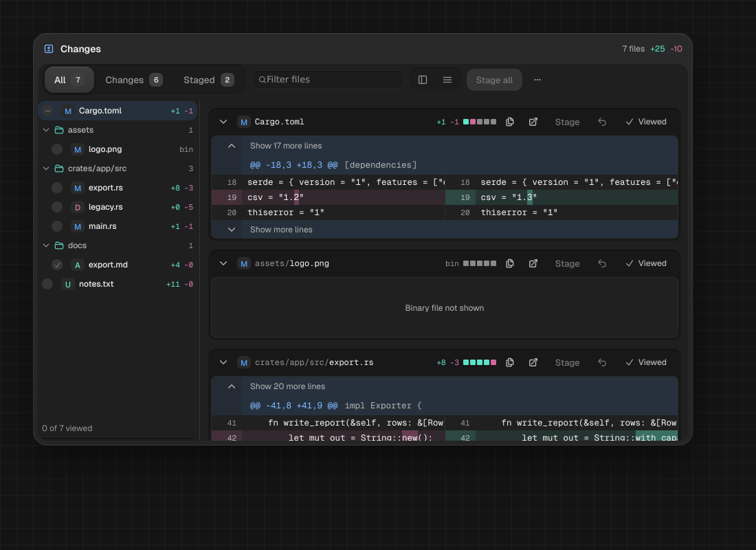Discard changes icon for Cargo.toml
756x550 pixels.
tap(602, 122)
